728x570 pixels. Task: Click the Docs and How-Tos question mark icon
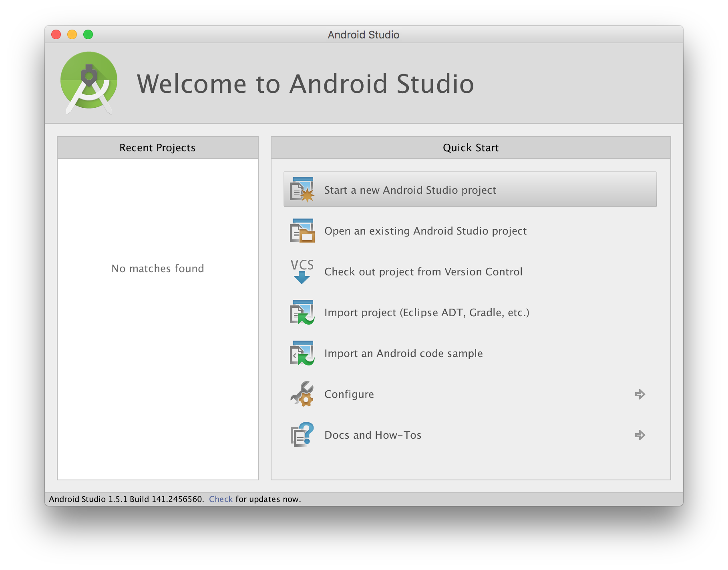pos(302,435)
